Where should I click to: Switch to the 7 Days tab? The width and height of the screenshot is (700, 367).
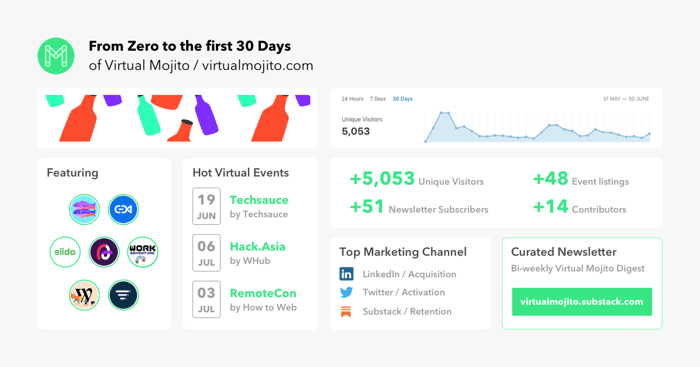(x=378, y=99)
